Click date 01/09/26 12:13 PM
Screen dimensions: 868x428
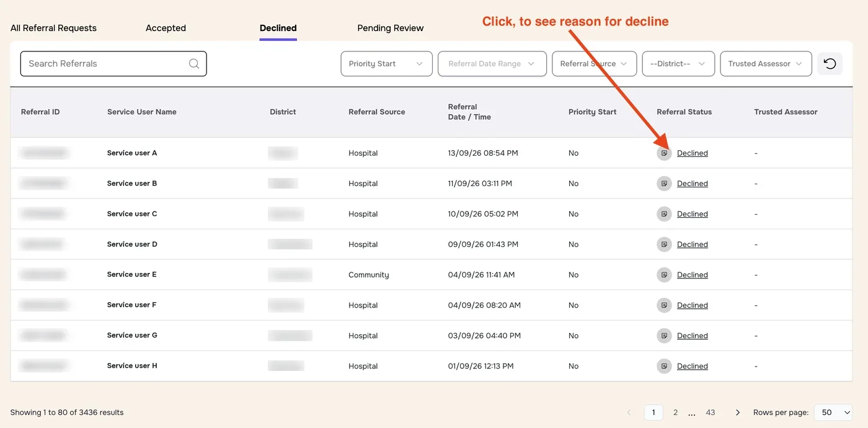(x=481, y=366)
